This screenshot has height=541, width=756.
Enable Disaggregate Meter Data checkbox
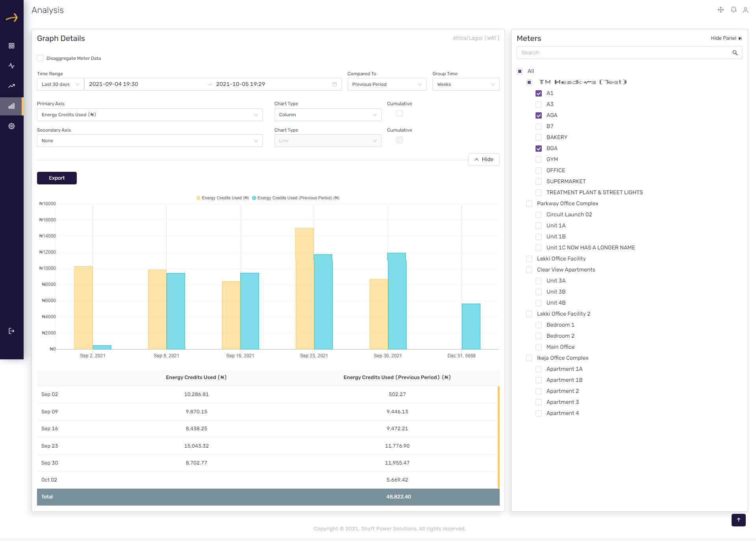pyautogui.click(x=40, y=58)
